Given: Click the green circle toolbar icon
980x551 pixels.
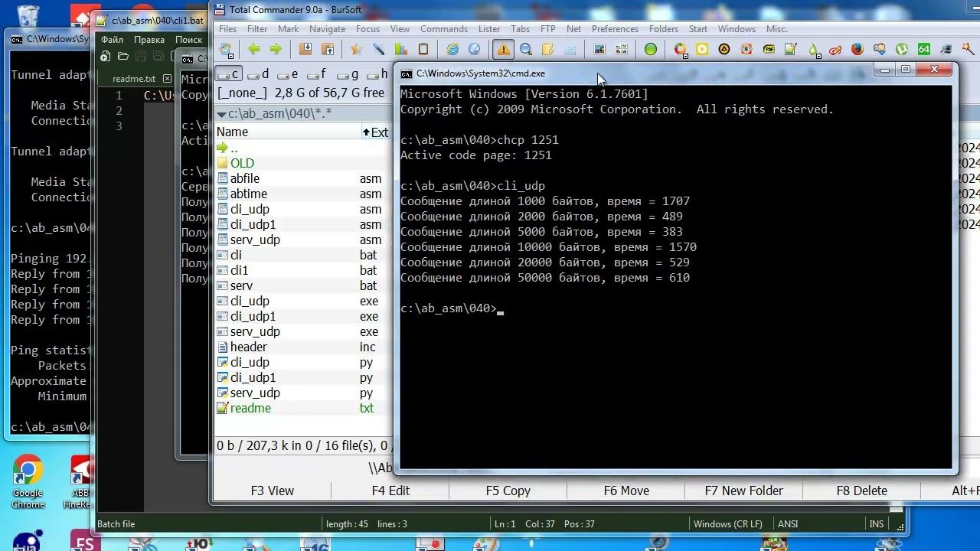Looking at the screenshot, I should click(x=650, y=49).
